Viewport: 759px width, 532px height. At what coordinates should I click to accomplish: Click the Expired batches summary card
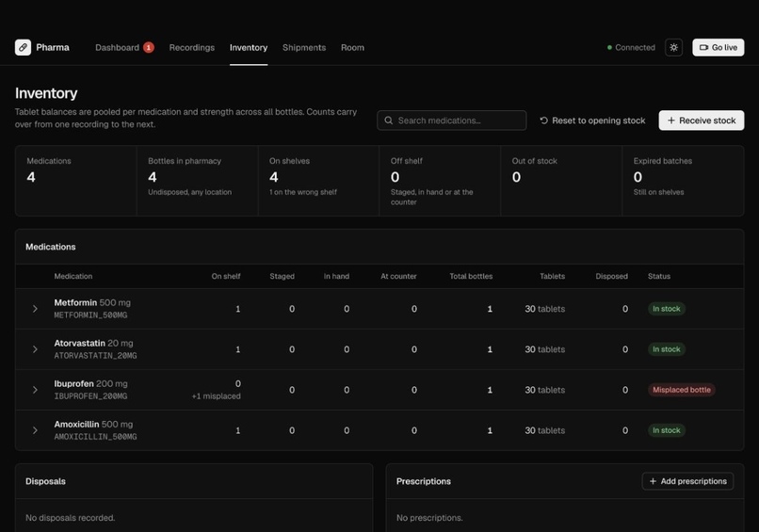pos(683,181)
